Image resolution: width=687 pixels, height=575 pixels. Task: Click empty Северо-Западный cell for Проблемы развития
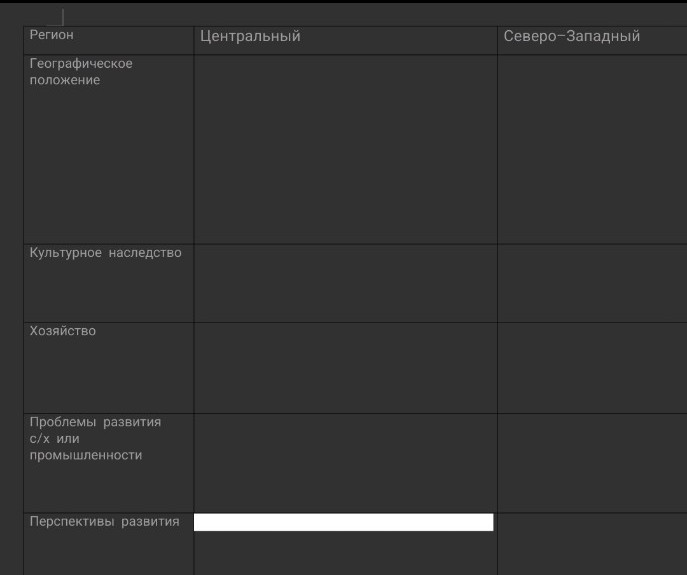point(592,463)
